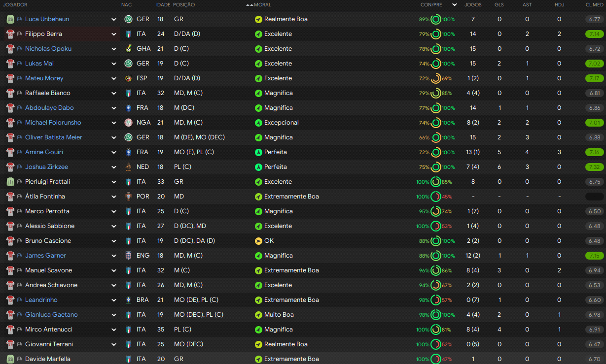
Task: Click the 'MD, M (C)' position of Raffaele Bianco
Action: [x=188, y=93]
